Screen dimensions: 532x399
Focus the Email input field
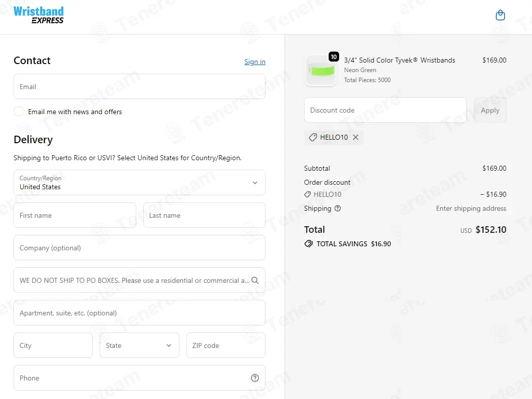[x=139, y=87]
